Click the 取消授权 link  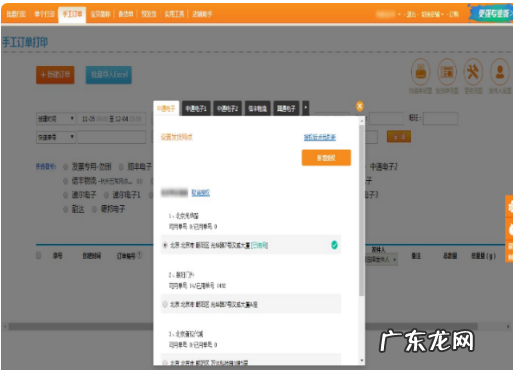coord(201,193)
